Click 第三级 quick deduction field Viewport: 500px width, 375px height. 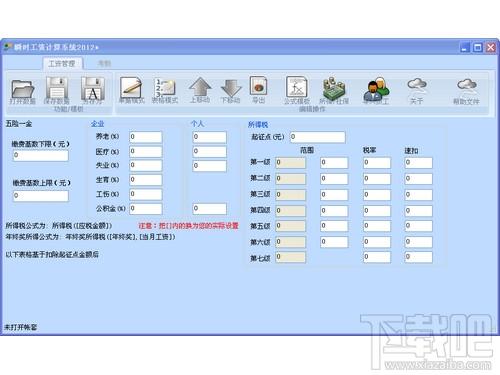419,195
